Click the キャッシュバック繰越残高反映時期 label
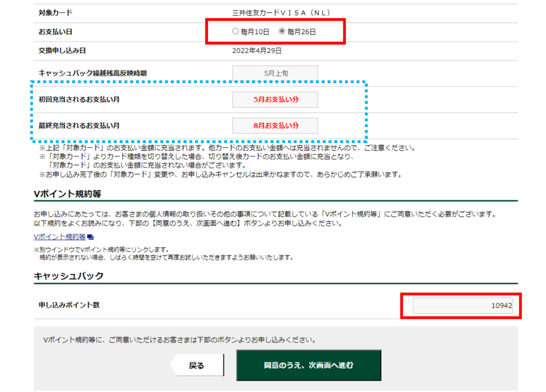Screen dimensions: 546x392 92,73
